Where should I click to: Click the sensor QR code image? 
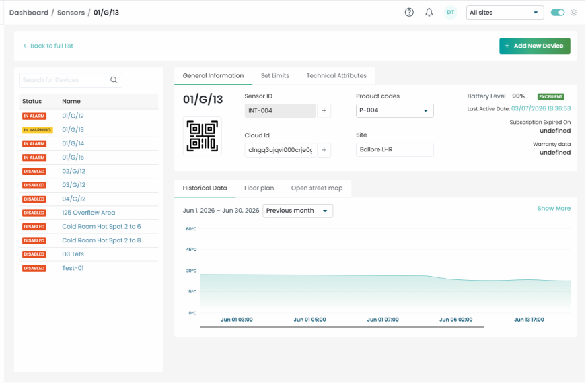pos(202,136)
